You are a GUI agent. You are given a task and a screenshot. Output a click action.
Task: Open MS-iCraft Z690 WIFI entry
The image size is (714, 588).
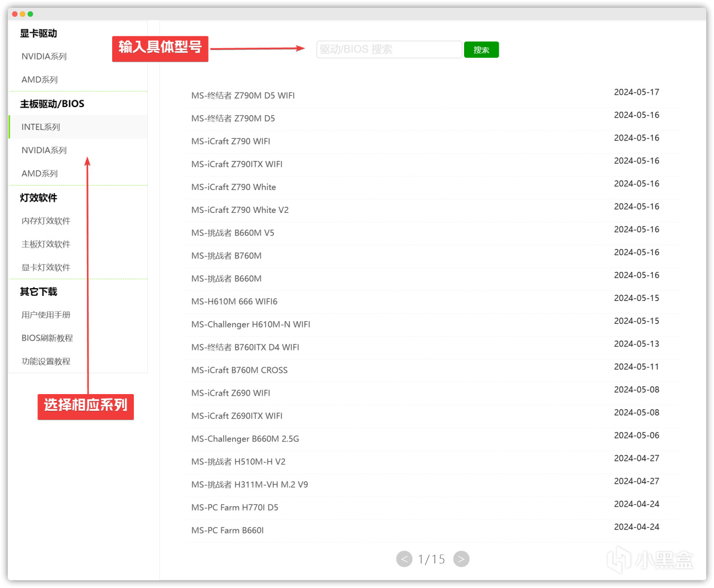pos(231,393)
